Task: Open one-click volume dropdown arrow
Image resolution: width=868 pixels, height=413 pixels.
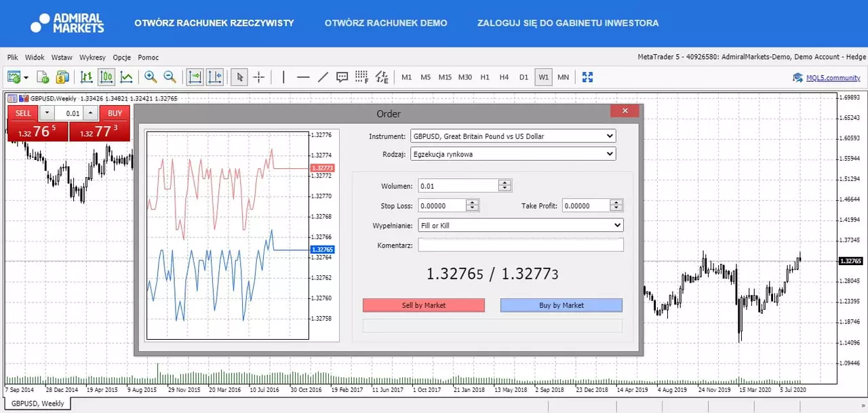Action: pos(47,113)
